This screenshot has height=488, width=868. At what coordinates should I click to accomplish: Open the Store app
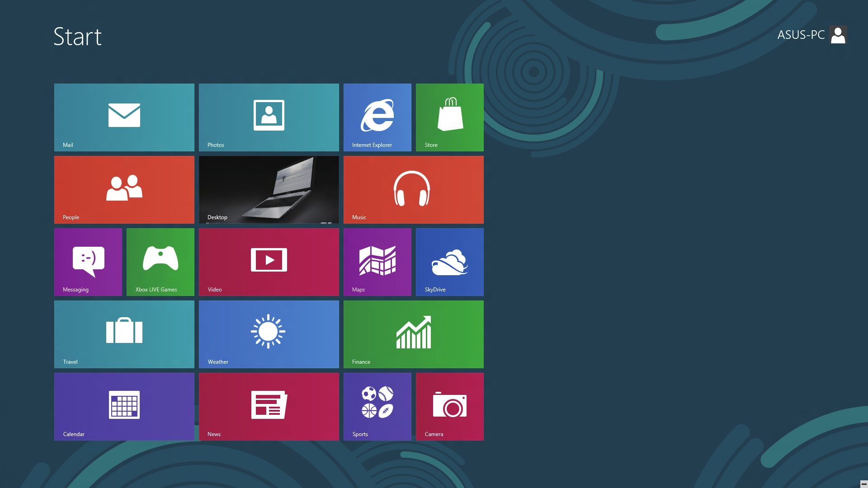click(x=449, y=117)
